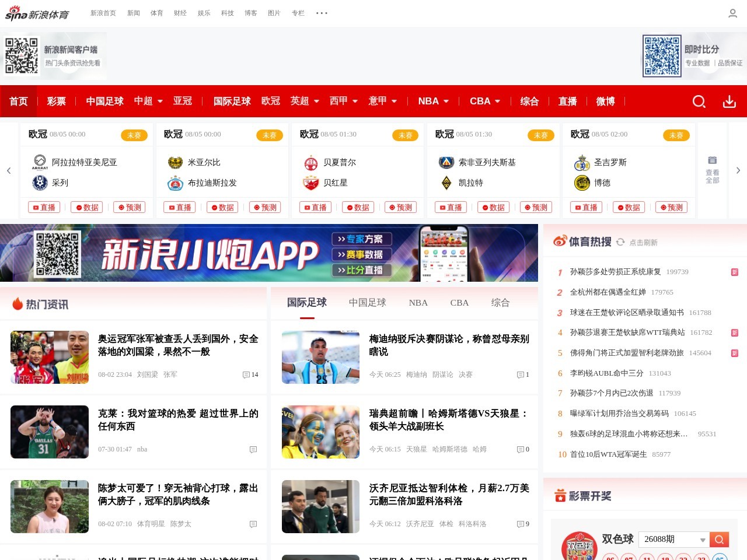Expand the 英超 dropdown menu
This screenshot has width=747, height=560.
316,101
